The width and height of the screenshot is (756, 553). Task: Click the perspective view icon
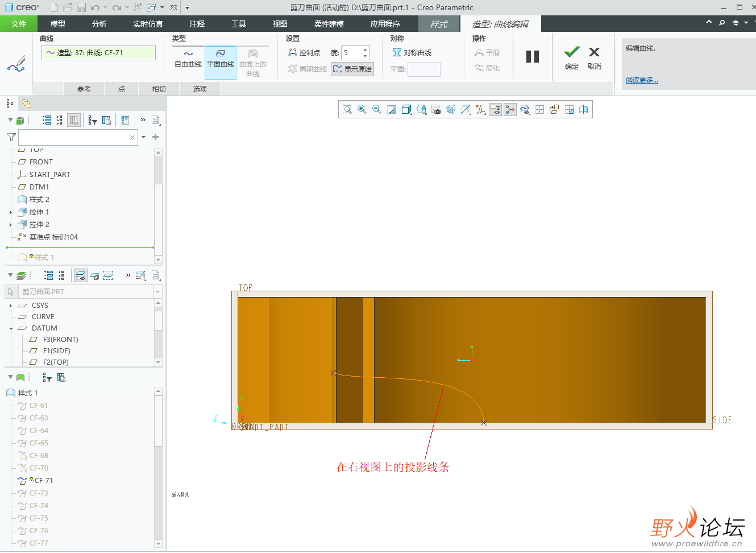tap(451, 109)
